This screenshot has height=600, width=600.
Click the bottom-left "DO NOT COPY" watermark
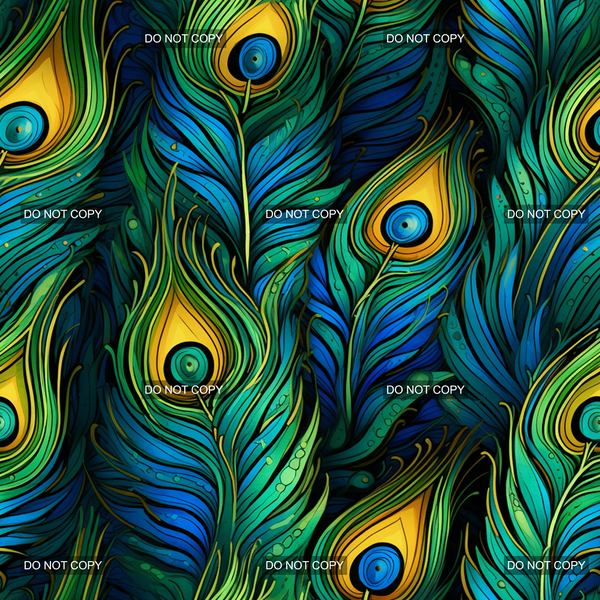[x=63, y=565]
